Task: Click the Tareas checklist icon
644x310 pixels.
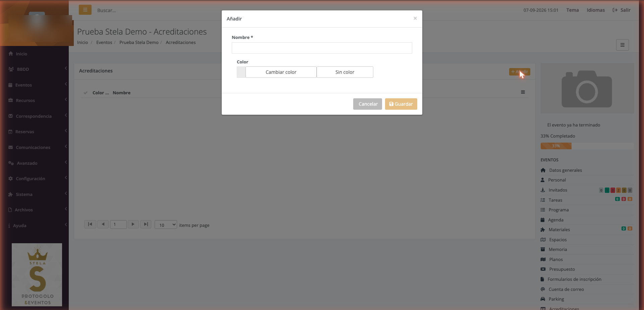Action: 543,200
